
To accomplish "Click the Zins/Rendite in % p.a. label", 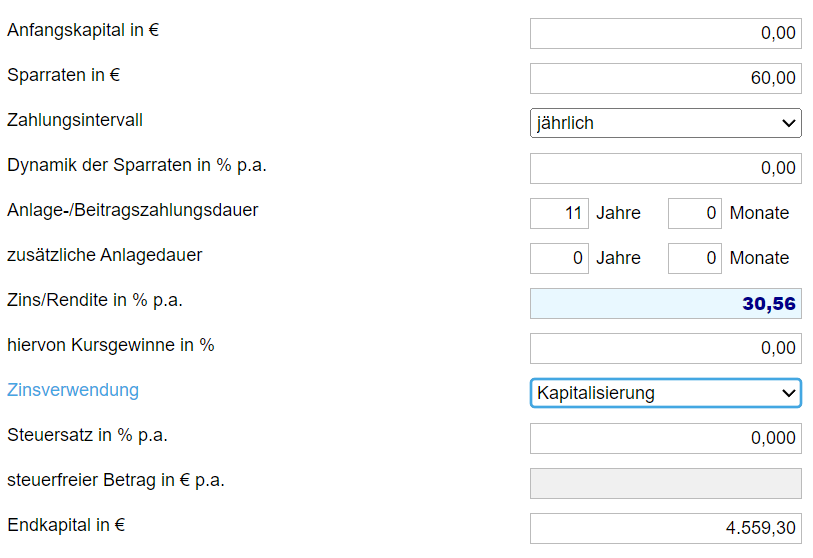I will (x=95, y=300).
